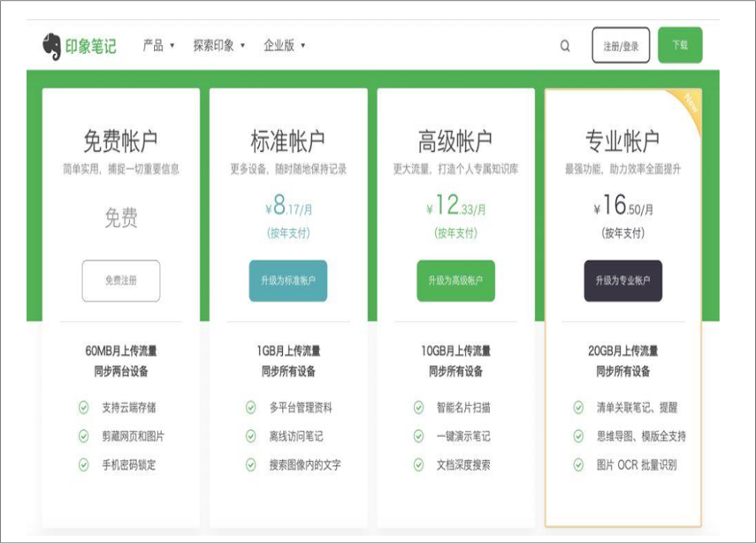
Task: Click 升级为高级帐户 button
Action: click(x=455, y=280)
